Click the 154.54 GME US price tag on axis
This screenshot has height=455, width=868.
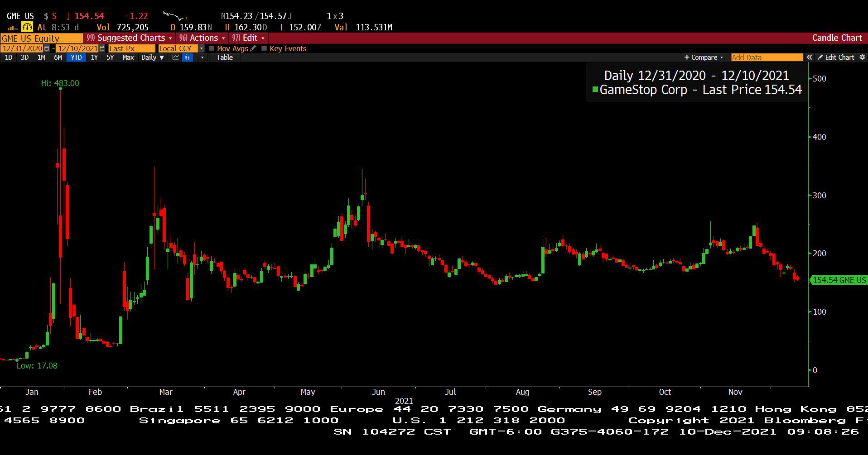(x=839, y=280)
